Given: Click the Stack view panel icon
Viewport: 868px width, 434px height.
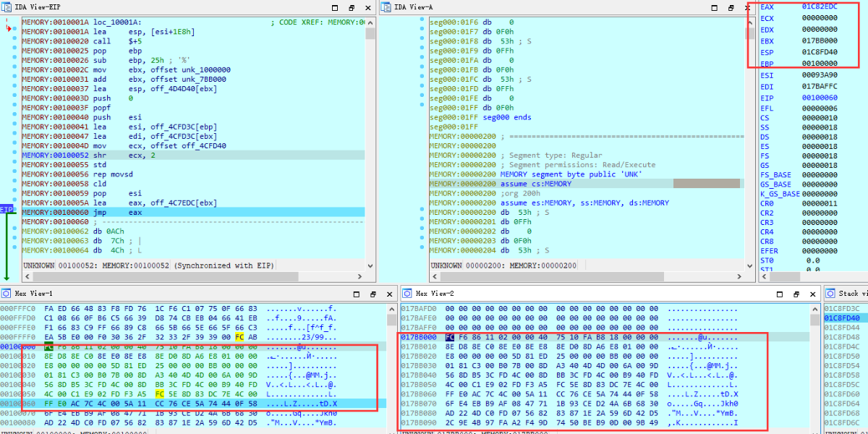Looking at the screenshot, I should pyautogui.click(x=830, y=294).
